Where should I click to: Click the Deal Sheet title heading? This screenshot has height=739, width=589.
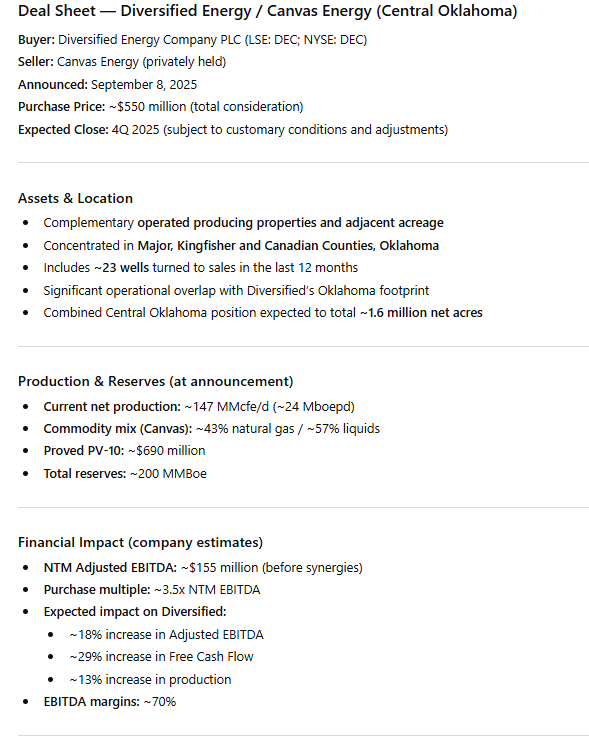click(x=268, y=11)
